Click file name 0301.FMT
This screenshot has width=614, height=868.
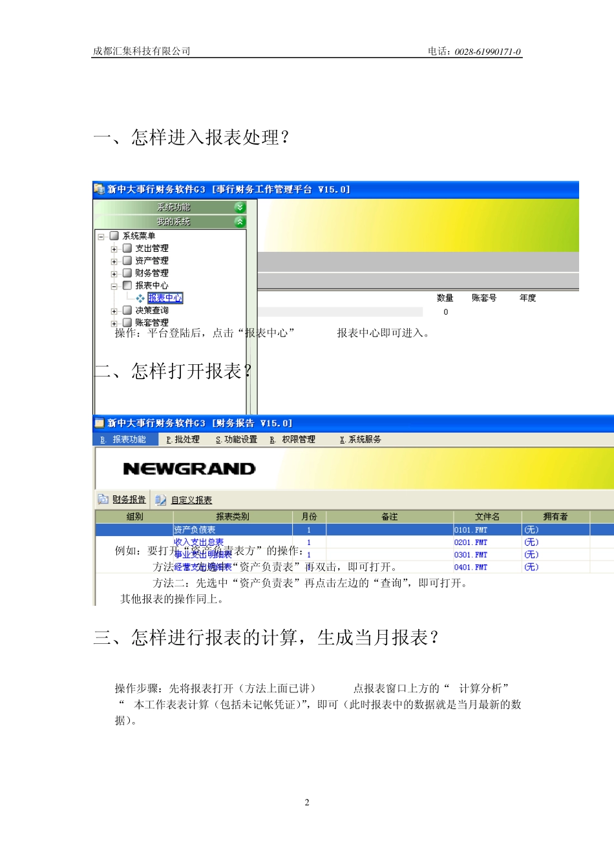point(471,555)
